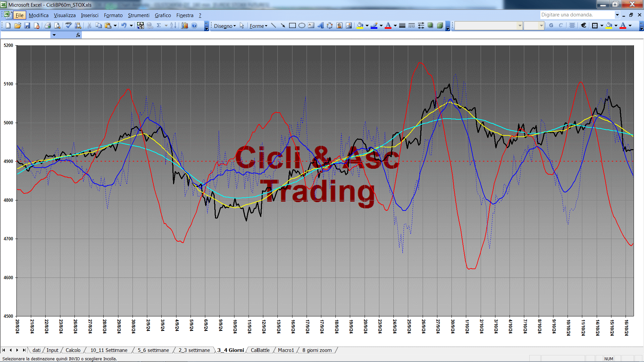
Task: Switch to the '8 giorni zoom' sheet tab
Action: coord(317,350)
